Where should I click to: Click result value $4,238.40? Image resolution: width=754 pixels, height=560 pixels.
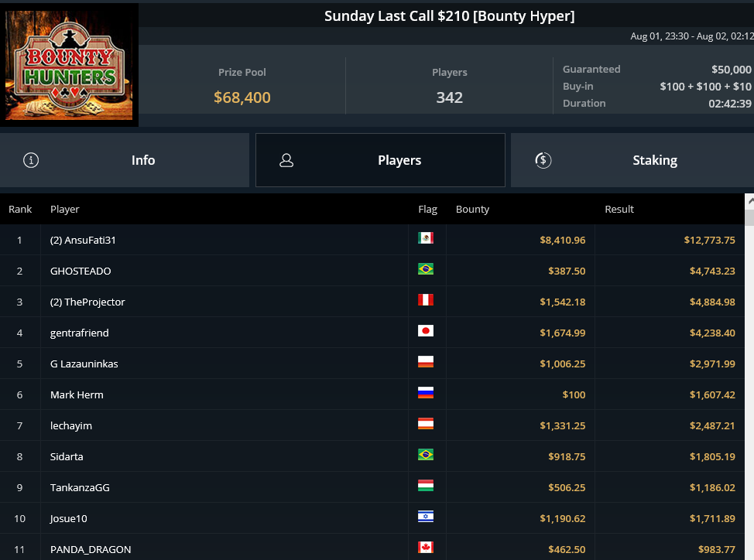point(713,333)
